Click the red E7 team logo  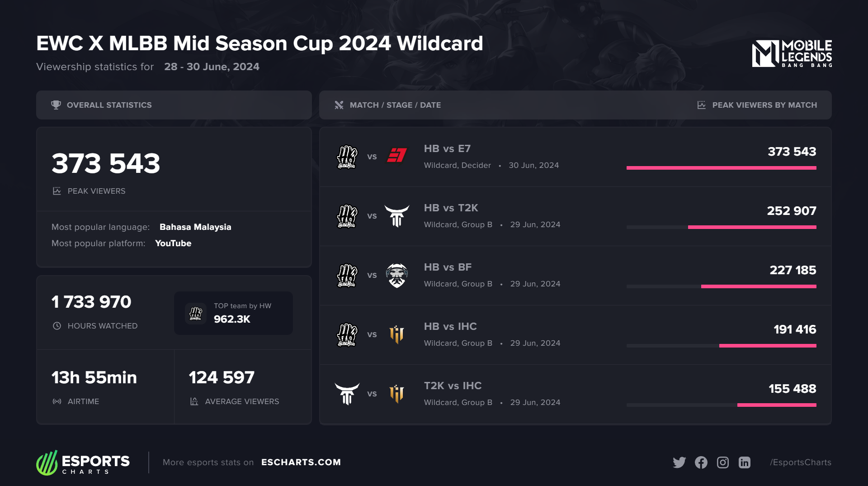pyautogui.click(x=397, y=156)
